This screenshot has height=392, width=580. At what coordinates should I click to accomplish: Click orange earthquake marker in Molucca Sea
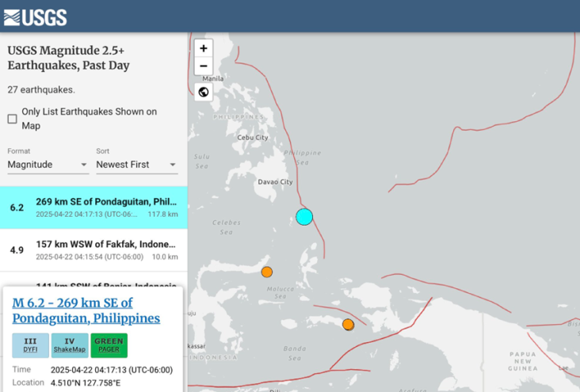267,272
